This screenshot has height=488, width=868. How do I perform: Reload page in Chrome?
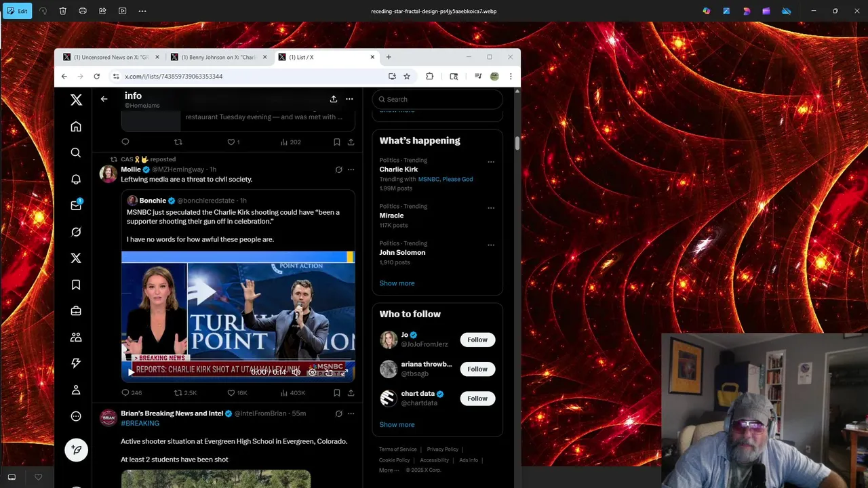pos(96,77)
